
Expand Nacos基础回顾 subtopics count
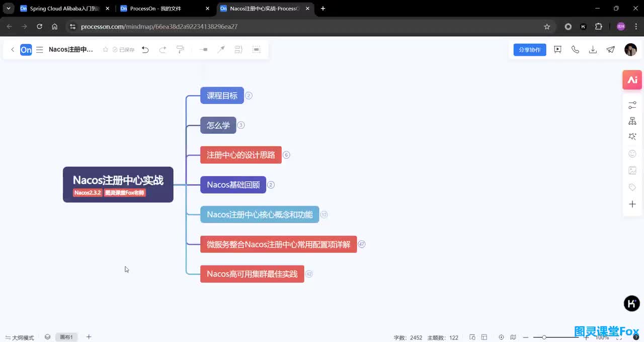point(271,185)
